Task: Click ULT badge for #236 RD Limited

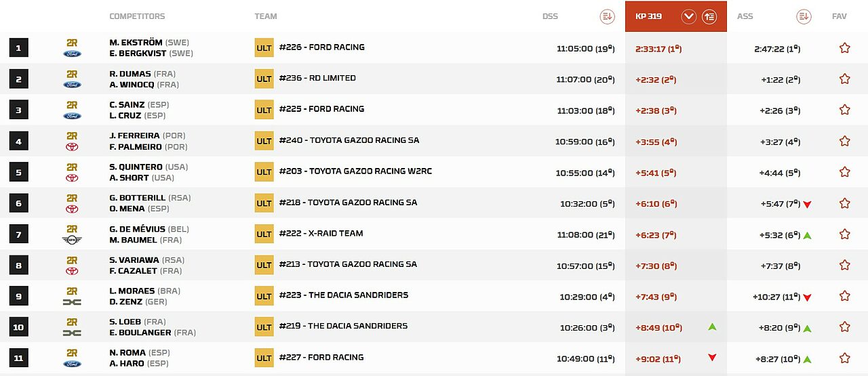Action: pos(264,79)
